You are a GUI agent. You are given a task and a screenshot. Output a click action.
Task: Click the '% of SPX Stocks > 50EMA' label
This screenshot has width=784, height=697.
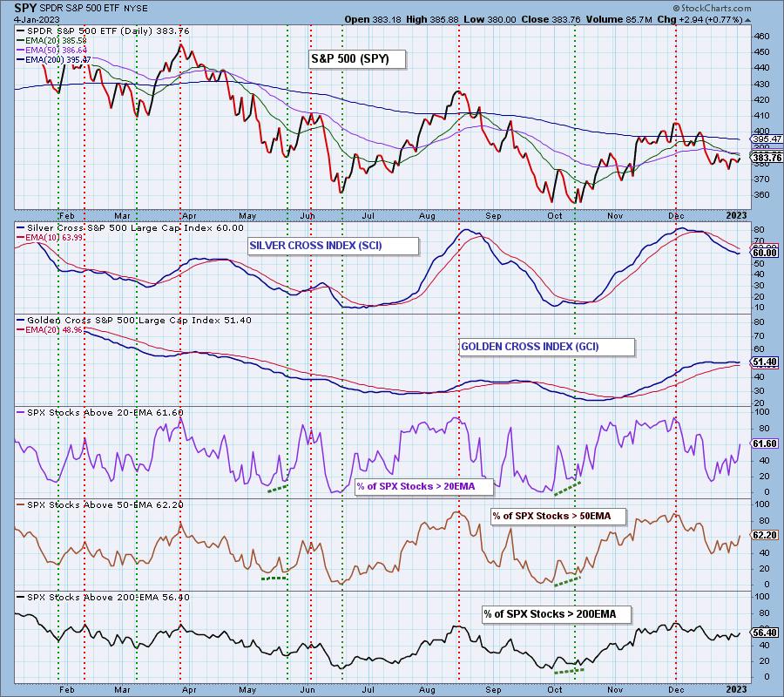[558, 517]
